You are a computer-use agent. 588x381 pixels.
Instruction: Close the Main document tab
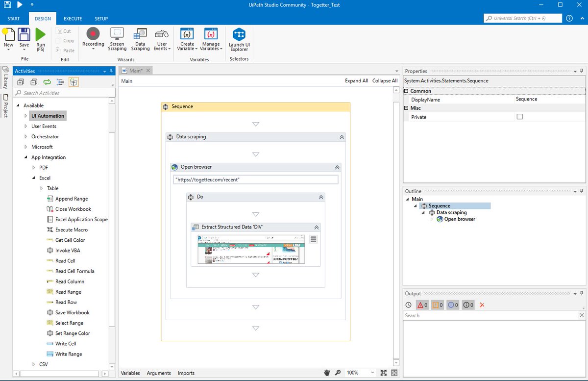148,71
